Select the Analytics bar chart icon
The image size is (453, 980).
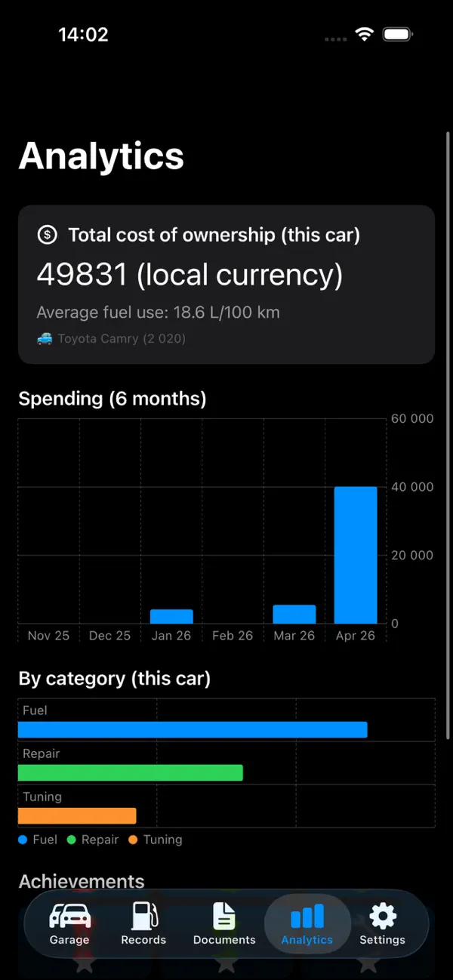pyautogui.click(x=307, y=917)
